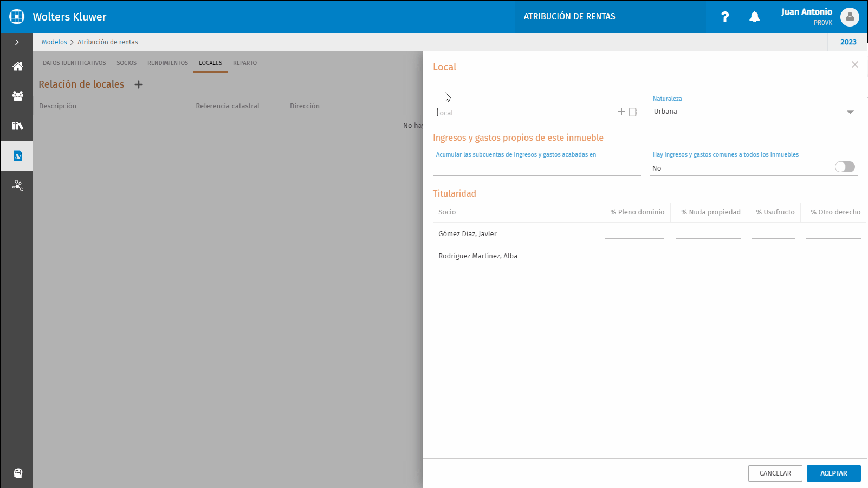
Task: Switch to the Socios tab
Action: click(x=127, y=63)
